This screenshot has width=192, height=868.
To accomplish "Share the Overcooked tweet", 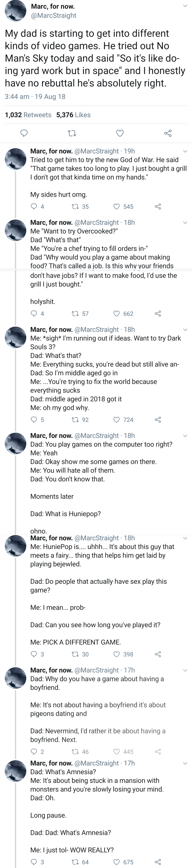I will (158, 314).
